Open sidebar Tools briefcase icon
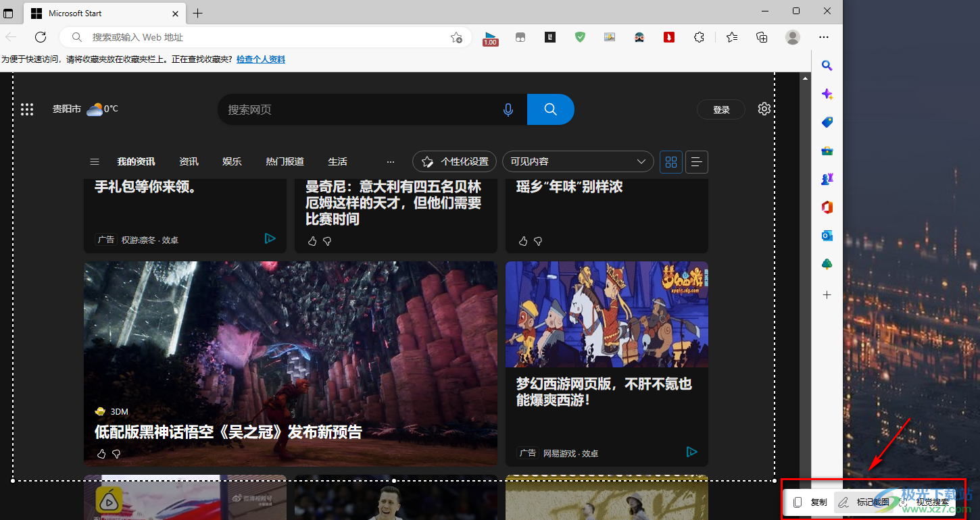980x520 pixels. (827, 151)
